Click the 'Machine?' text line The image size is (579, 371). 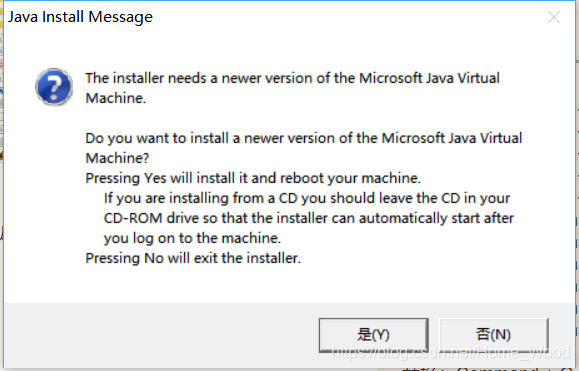click(117, 158)
